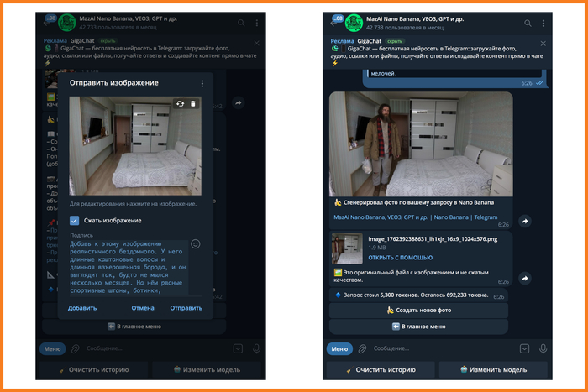Open three-dot menu in right chat header
Screen dimensions: 588x392
(546, 23)
